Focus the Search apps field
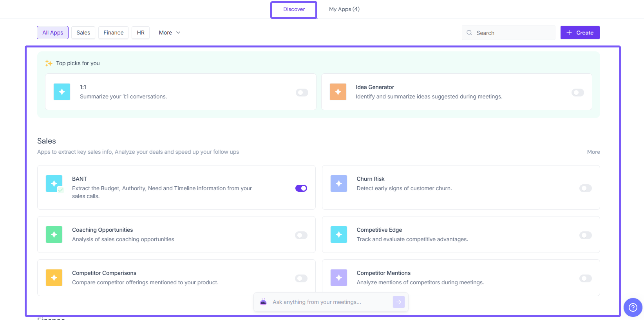This screenshot has height=320, width=644. coord(508,33)
